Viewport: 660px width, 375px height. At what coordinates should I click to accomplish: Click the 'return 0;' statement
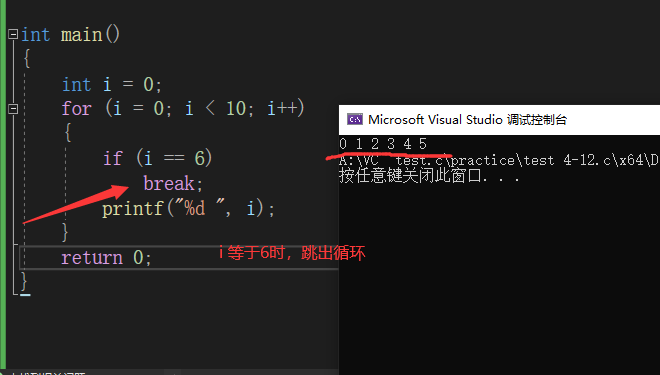[x=106, y=258]
